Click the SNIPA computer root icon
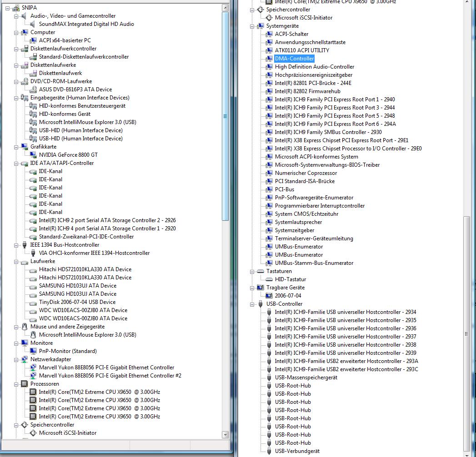This screenshot has width=476, height=457. click(x=15, y=8)
